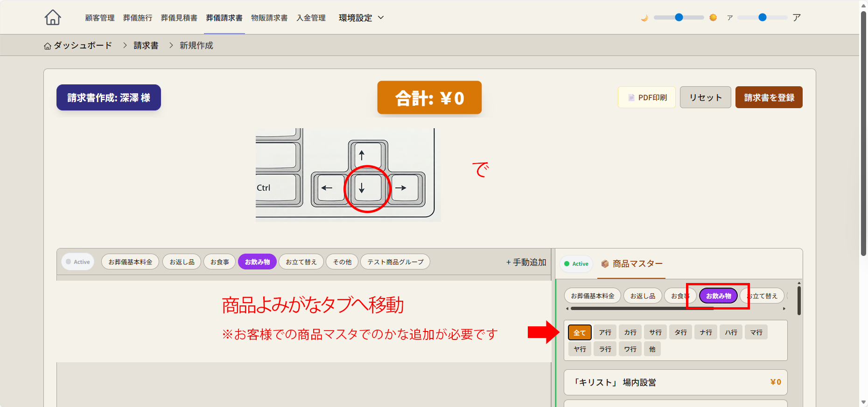Adjust the brightness theme slider

pos(679,18)
